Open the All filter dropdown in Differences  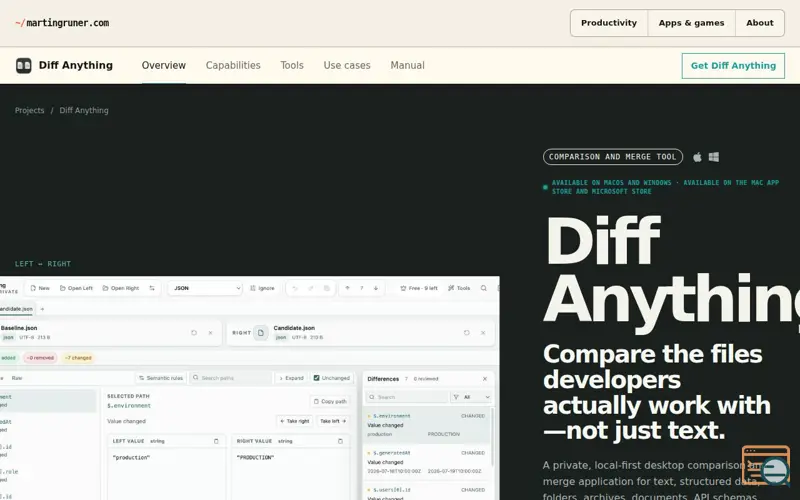tap(471, 397)
